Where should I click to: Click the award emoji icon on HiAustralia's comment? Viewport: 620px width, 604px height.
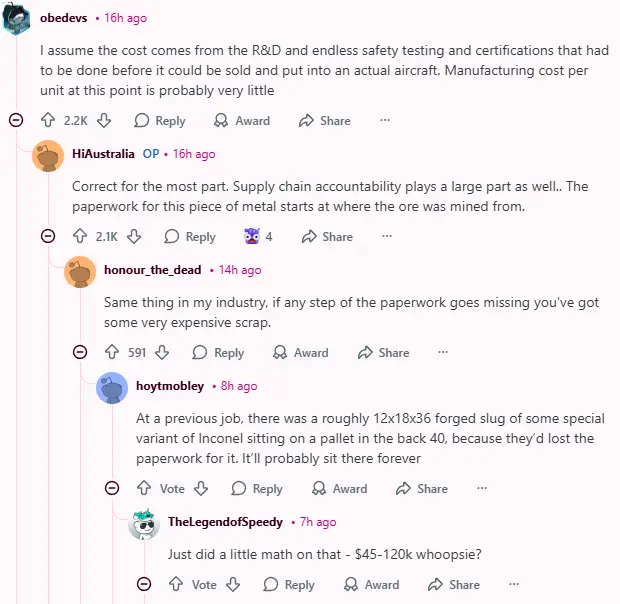point(252,237)
